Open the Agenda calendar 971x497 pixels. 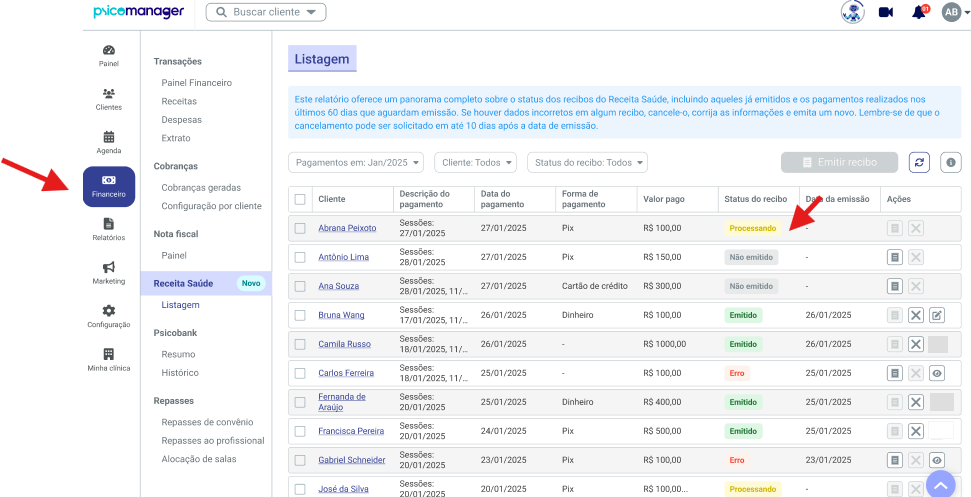tap(108, 142)
